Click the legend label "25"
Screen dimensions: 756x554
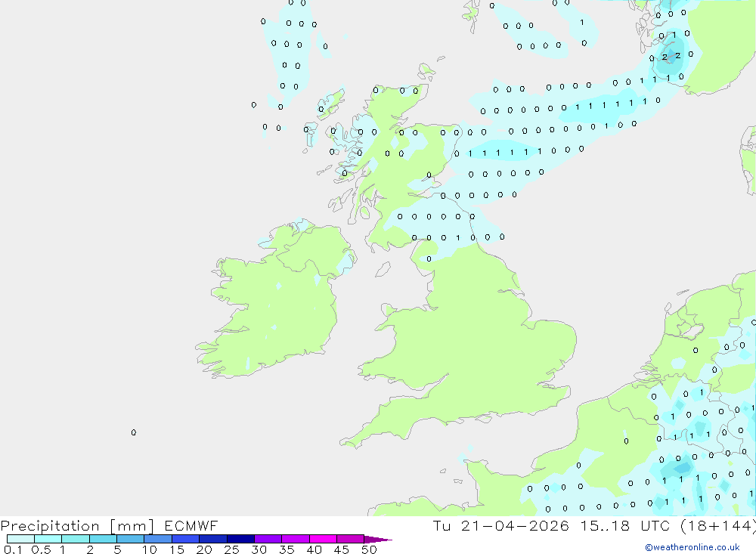[x=232, y=549]
